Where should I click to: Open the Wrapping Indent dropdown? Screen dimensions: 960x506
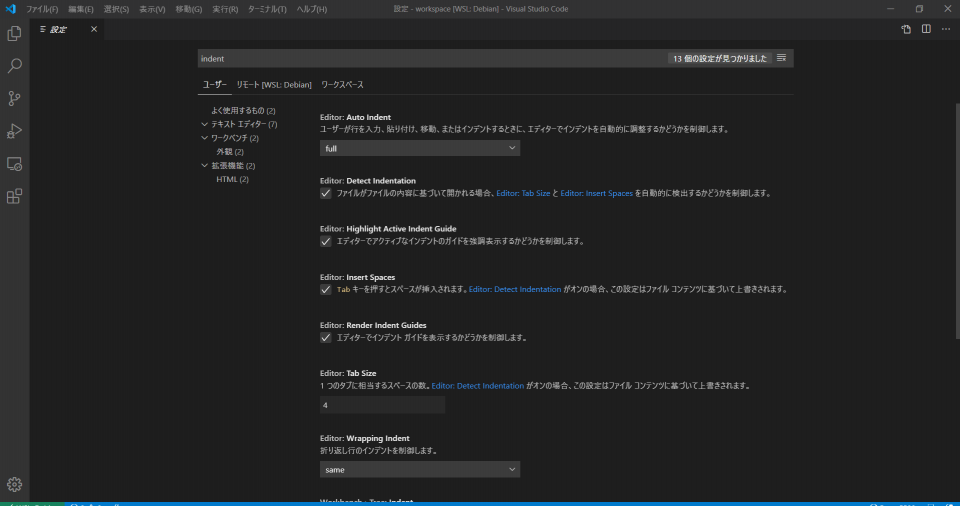coord(420,469)
